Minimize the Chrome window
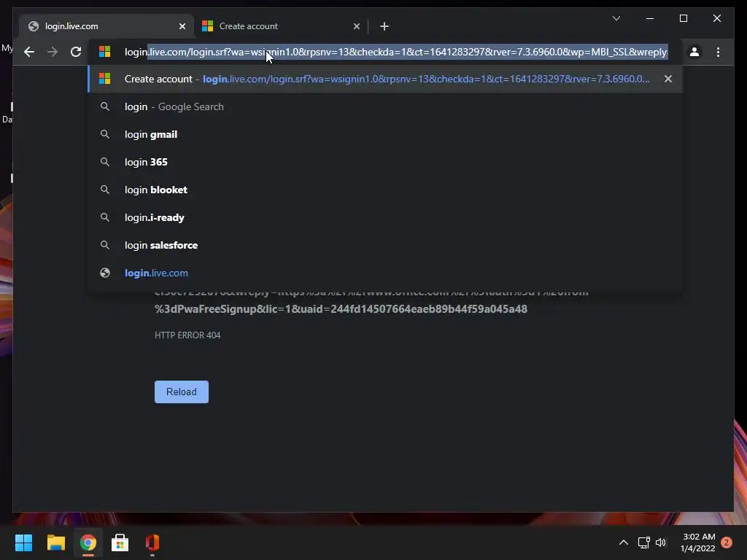 click(650, 18)
